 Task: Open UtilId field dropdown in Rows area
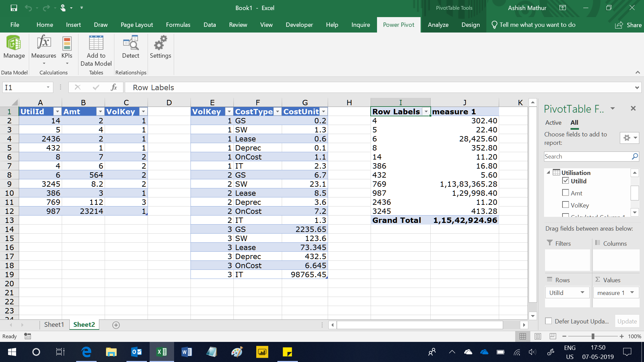tap(582, 293)
